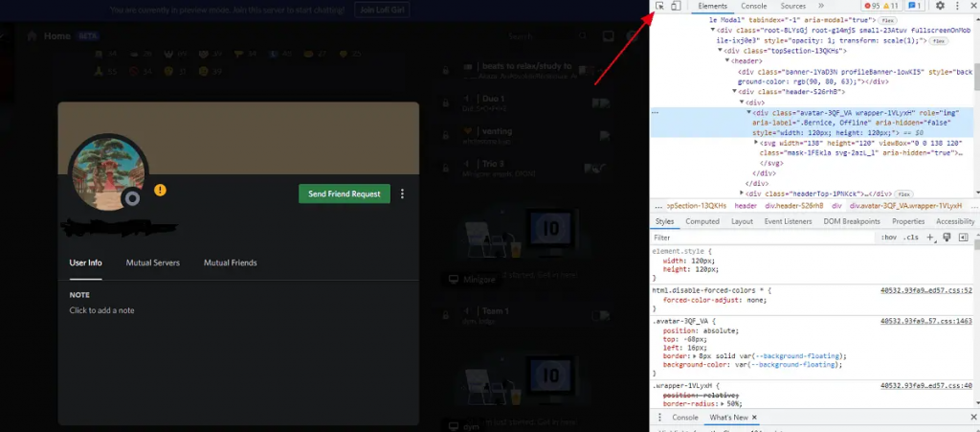Toggle the device toolbar icon in DevTools
980x432 pixels.
(x=676, y=6)
